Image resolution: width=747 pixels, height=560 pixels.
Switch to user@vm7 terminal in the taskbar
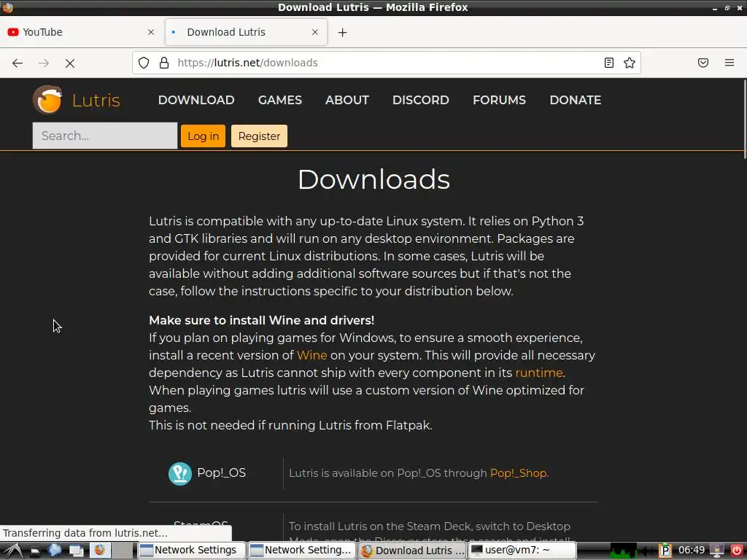[x=522, y=551]
